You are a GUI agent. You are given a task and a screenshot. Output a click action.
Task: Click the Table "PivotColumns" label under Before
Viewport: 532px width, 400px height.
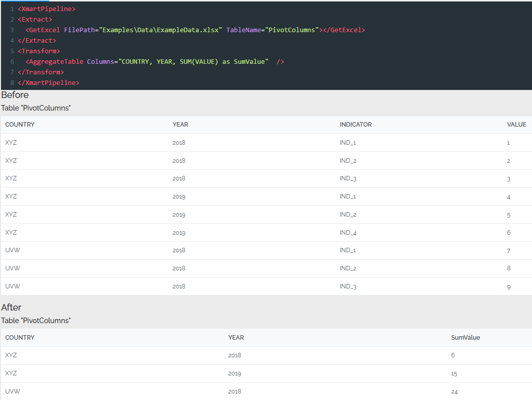point(36,108)
